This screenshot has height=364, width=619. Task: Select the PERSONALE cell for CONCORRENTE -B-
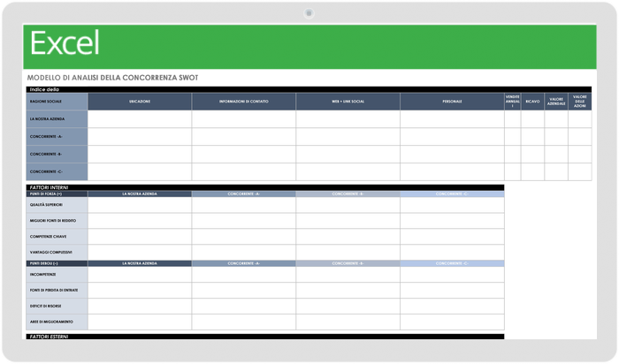tap(452, 155)
